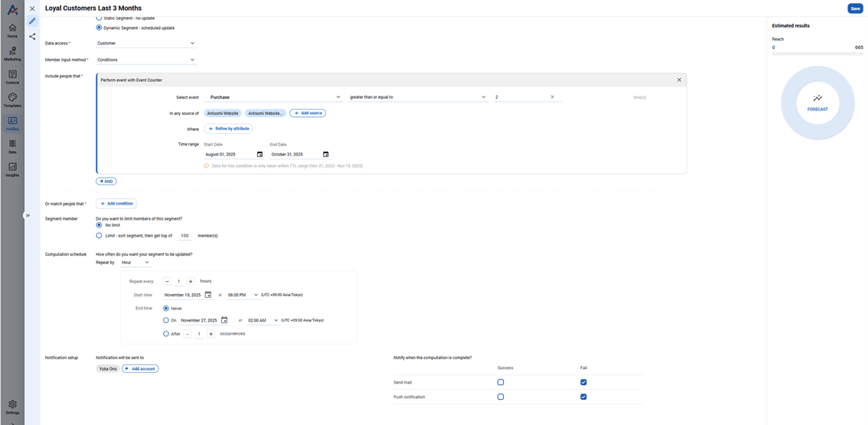Image resolution: width=868 pixels, height=425 pixels.
Task: Open Settings from the sidebar
Action: click(x=12, y=407)
